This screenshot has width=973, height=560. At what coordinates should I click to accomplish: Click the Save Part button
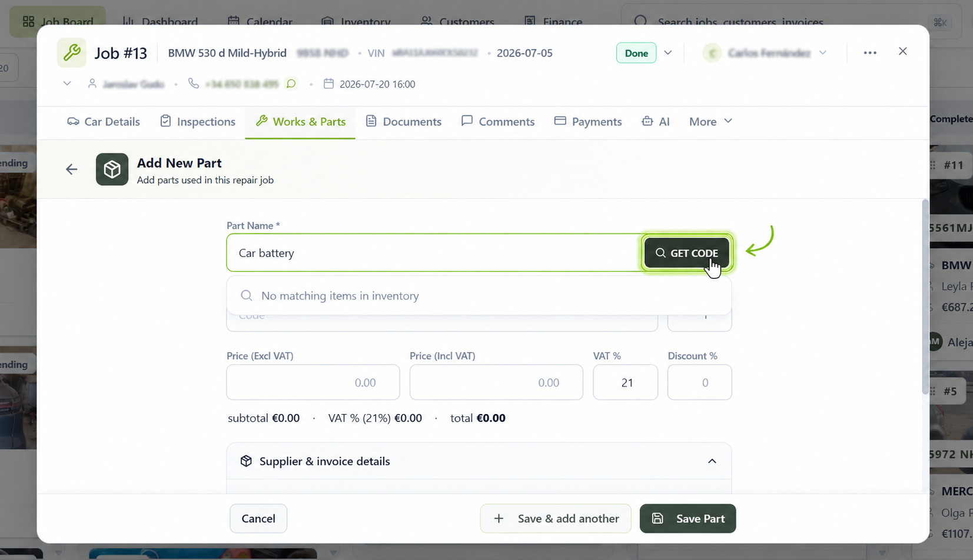coord(688,518)
